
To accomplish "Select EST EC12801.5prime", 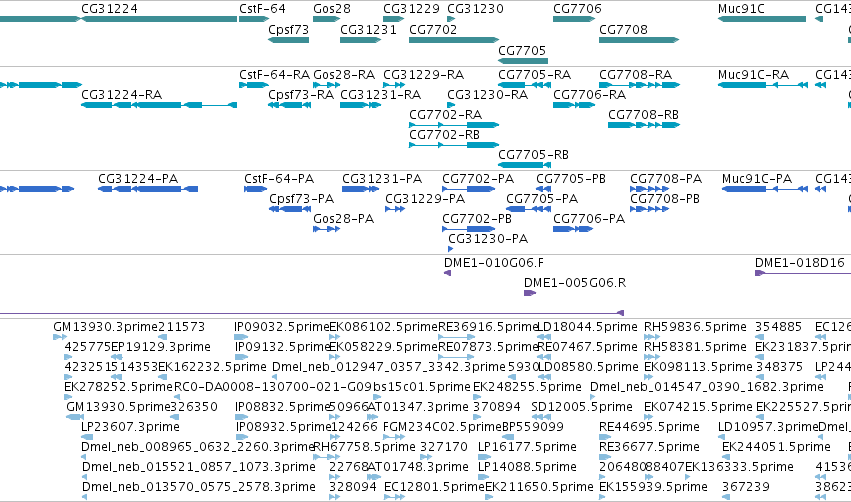I will [394, 497].
